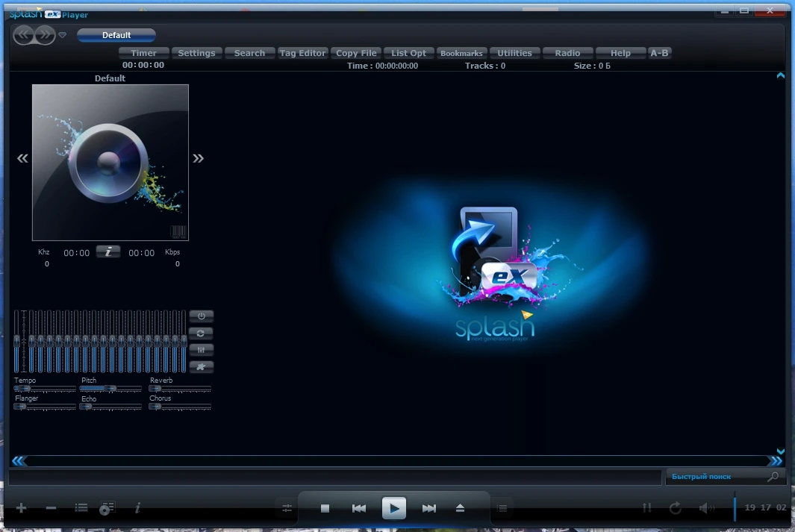Click the blue vertical volume bar
This screenshot has height=532, width=795.
pos(735,507)
